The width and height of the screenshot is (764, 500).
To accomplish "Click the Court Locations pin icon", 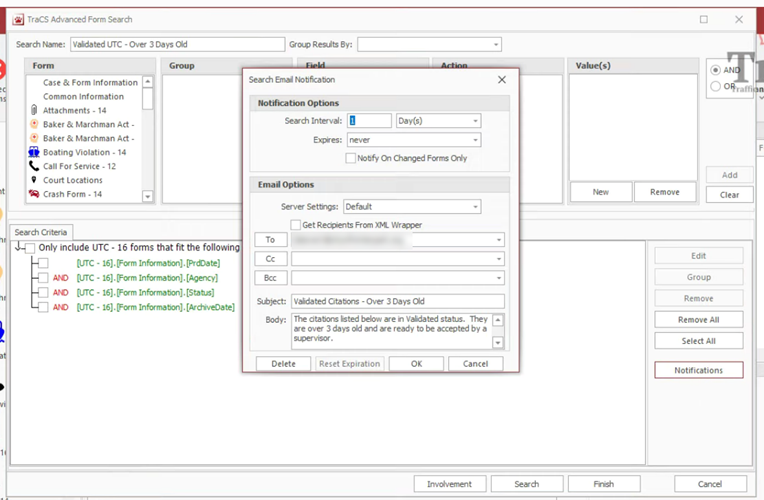I will click(34, 180).
